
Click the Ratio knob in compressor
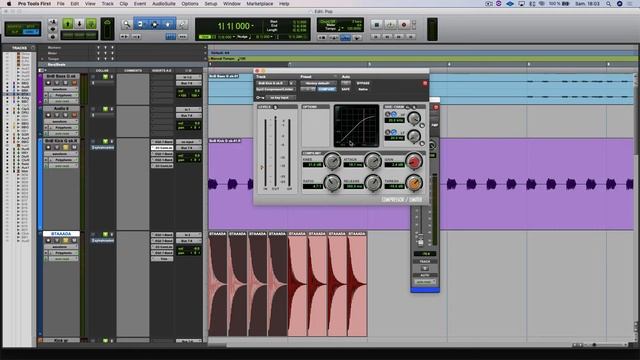coord(332,183)
